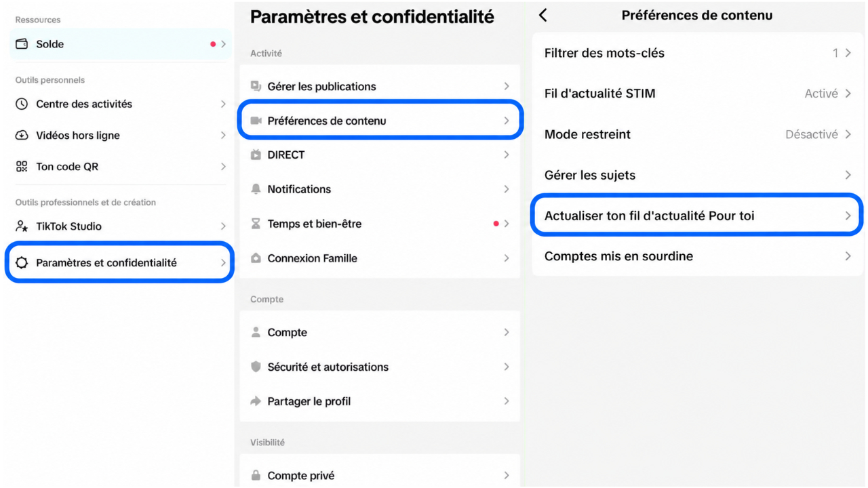The height and width of the screenshot is (488, 868).
Task: Click the gear icon for Paramètres et confidentialité
Action: (22, 262)
